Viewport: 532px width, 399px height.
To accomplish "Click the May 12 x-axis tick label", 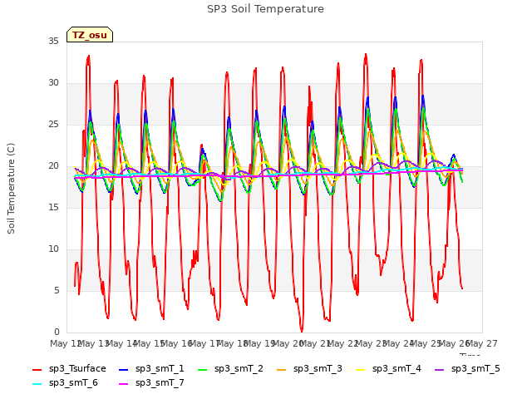I will tap(66, 343).
